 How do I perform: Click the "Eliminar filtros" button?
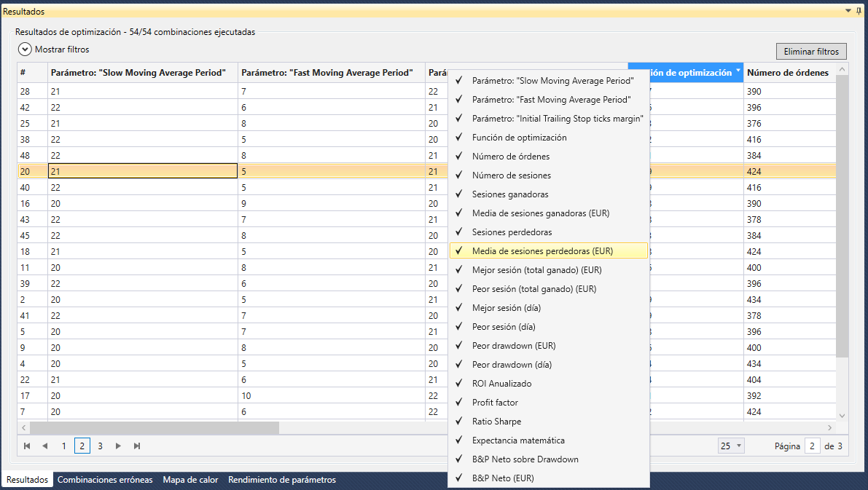tap(811, 52)
